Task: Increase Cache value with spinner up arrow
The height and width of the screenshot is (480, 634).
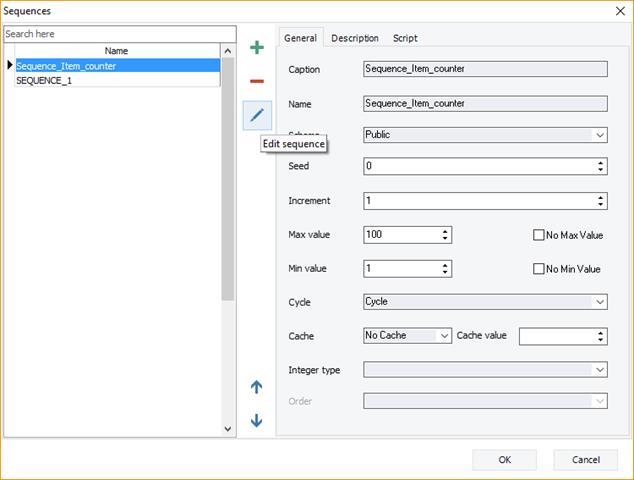Action: coord(600,333)
